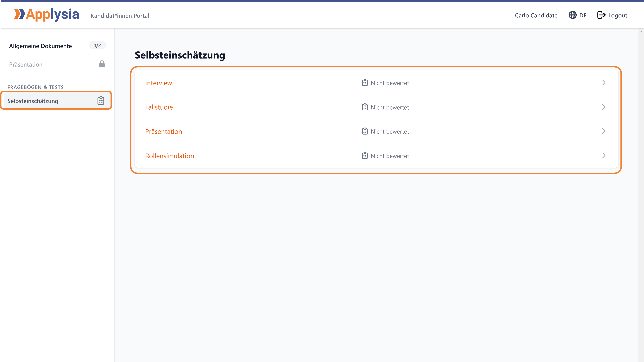This screenshot has height=362, width=644.
Task: Click the clipboard icon in the Interview row
Action: click(x=365, y=82)
